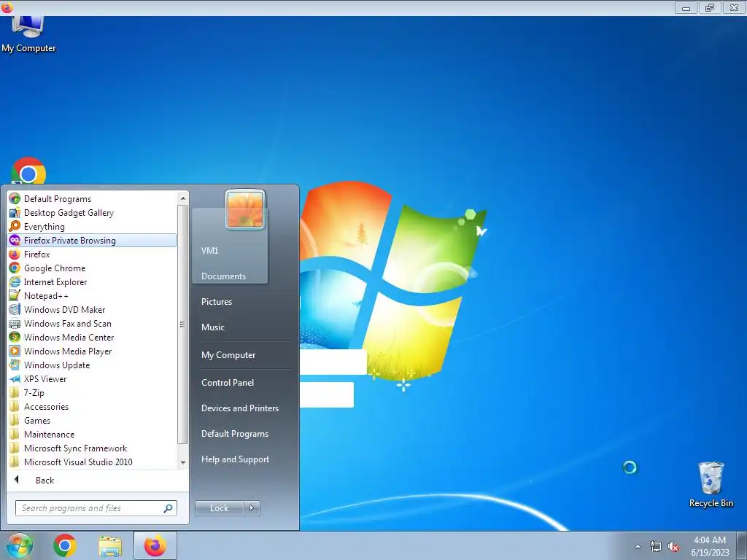This screenshot has height=560, width=747.
Task: Show hidden tray icons arrow
Action: pos(638,547)
